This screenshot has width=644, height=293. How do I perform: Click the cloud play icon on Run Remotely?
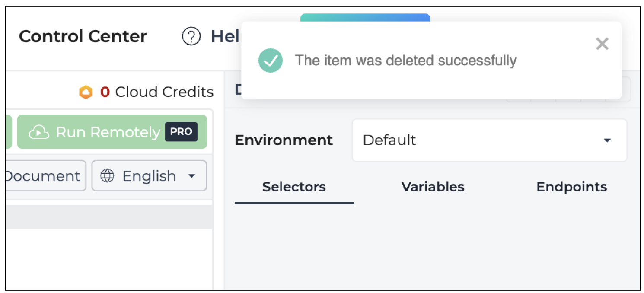click(x=39, y=132)
